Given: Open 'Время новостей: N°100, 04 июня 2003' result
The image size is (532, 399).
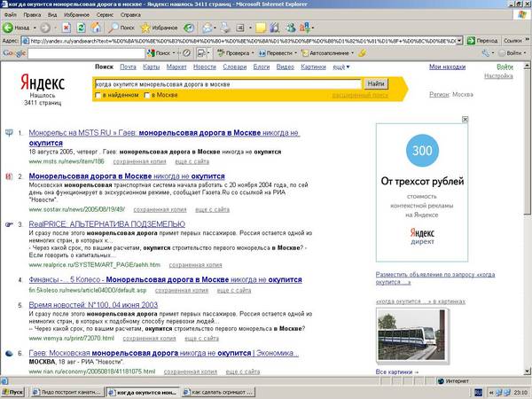Looking at the screenshot, I should point(93,305).
